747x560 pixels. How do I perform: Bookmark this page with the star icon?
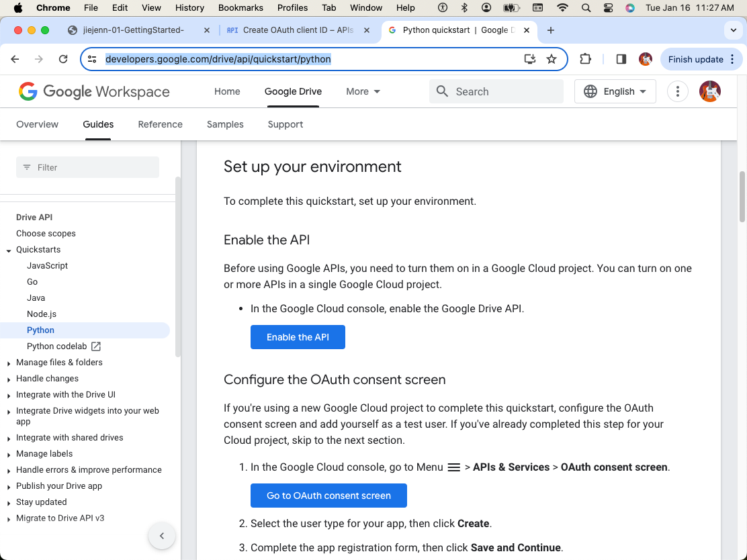(552, 59)
